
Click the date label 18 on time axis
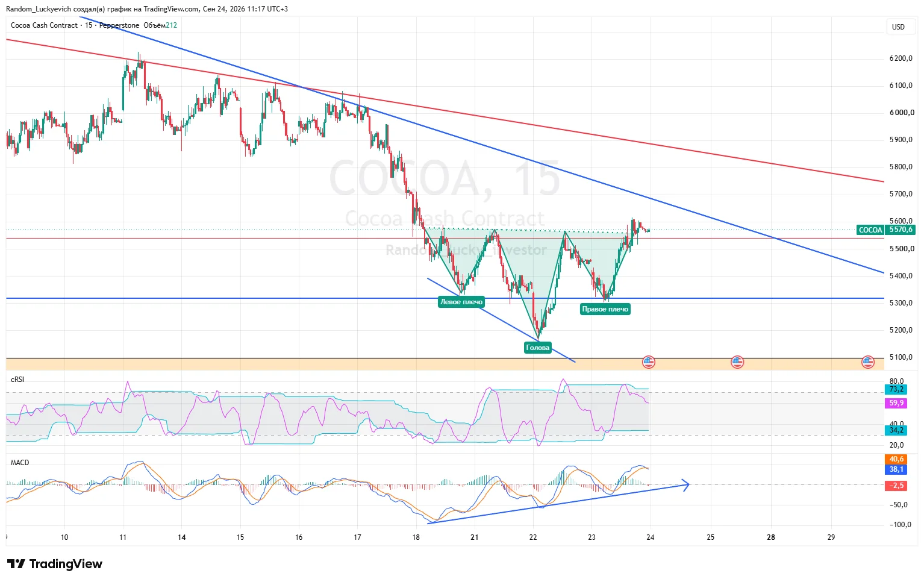coord(416,537)
